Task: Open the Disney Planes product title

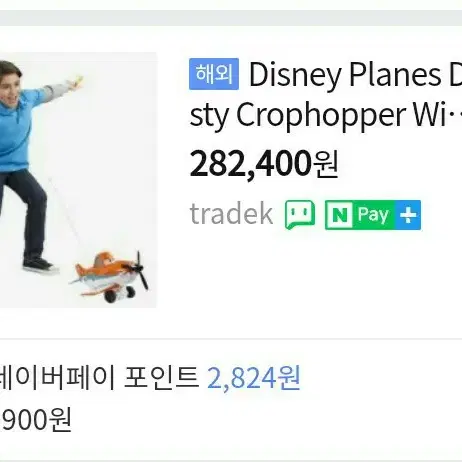Action: point(325,94)
